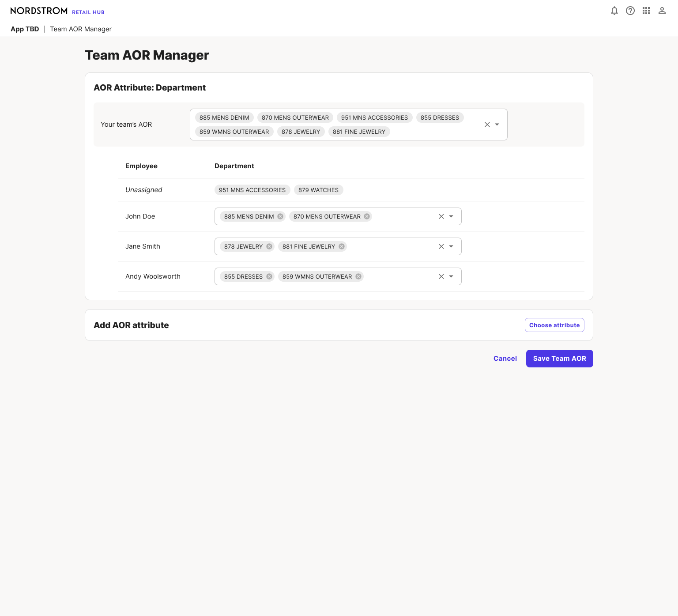678x616 pixels.
Task: Select the 870 MENS OUTERWEAR chip in team AOR
Action: point(295,117)
